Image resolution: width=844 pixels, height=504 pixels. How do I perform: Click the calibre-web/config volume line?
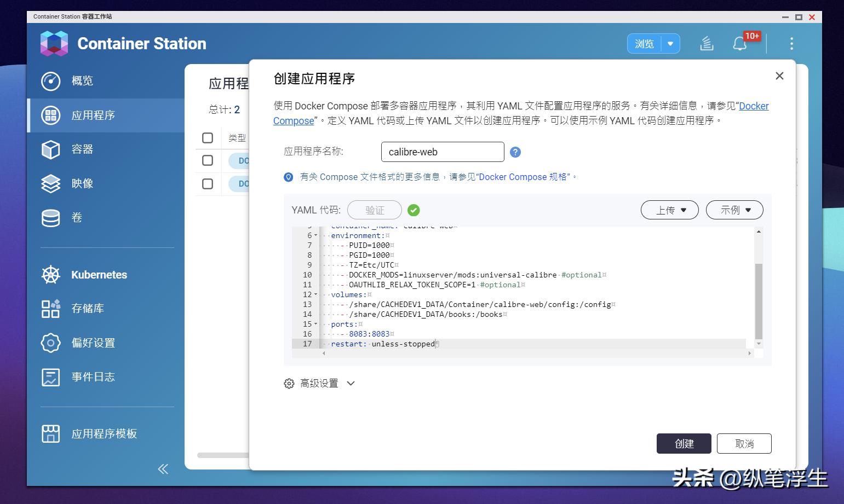480,305
